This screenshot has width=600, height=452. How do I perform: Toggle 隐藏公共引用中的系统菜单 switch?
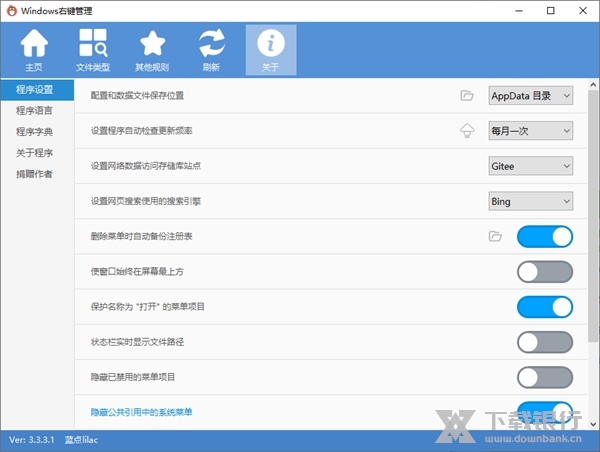click(545, 413)
